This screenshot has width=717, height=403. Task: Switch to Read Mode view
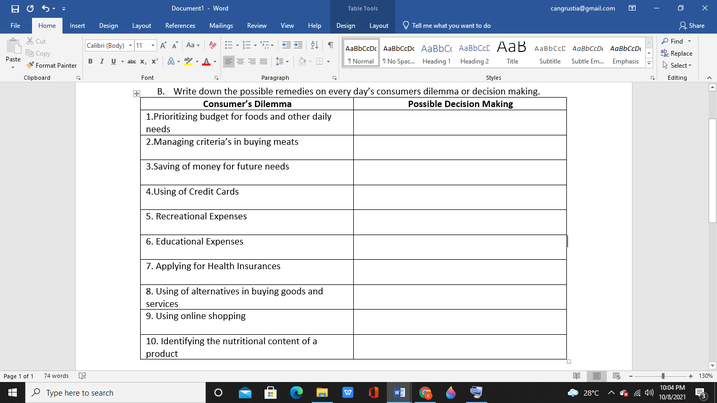coord(577,376)
